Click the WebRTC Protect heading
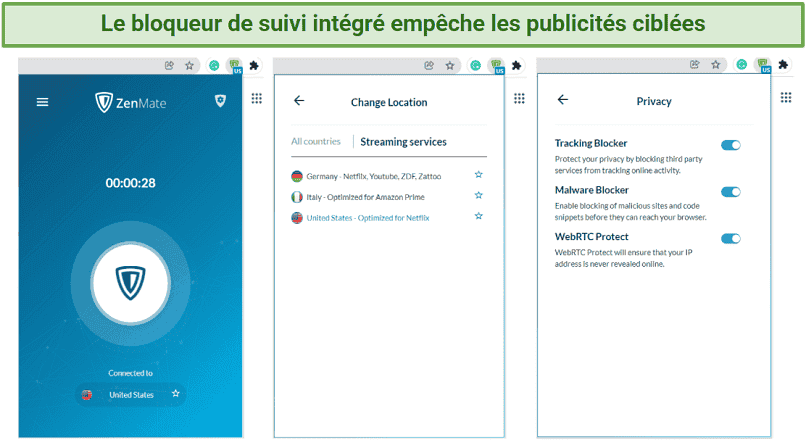This screenshot has width=806, height=440. point(591,237)
